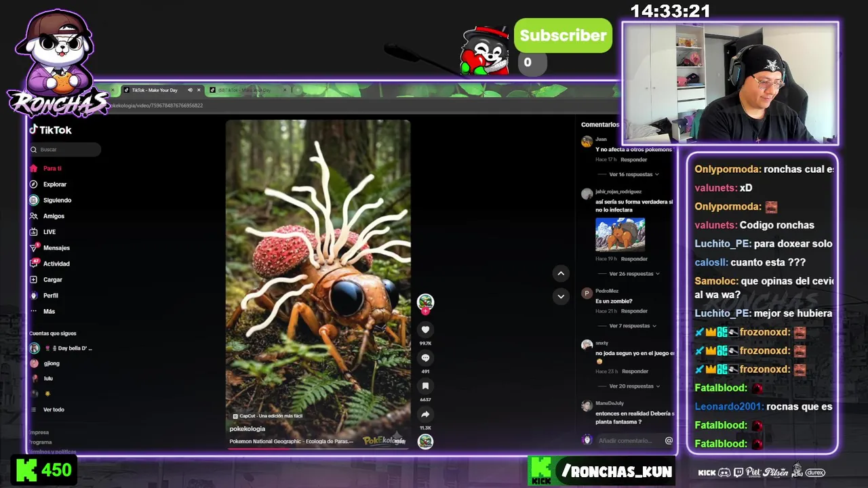Open Day bella D' followed account
868x488 pixels.
(61, 348)
